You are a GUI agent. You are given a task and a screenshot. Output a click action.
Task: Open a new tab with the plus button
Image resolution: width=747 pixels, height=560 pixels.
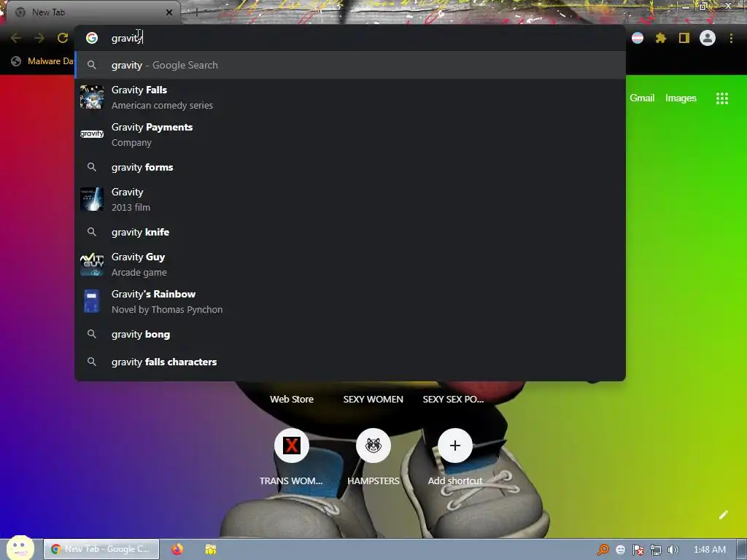[196, 12]
